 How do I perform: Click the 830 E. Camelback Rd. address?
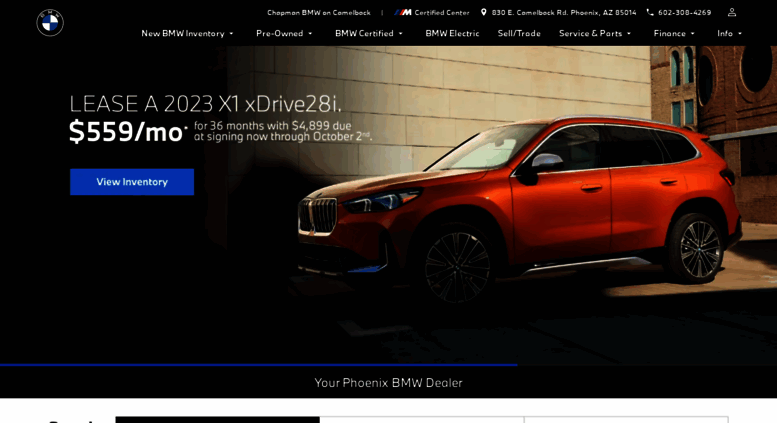[x=564, y=12]
